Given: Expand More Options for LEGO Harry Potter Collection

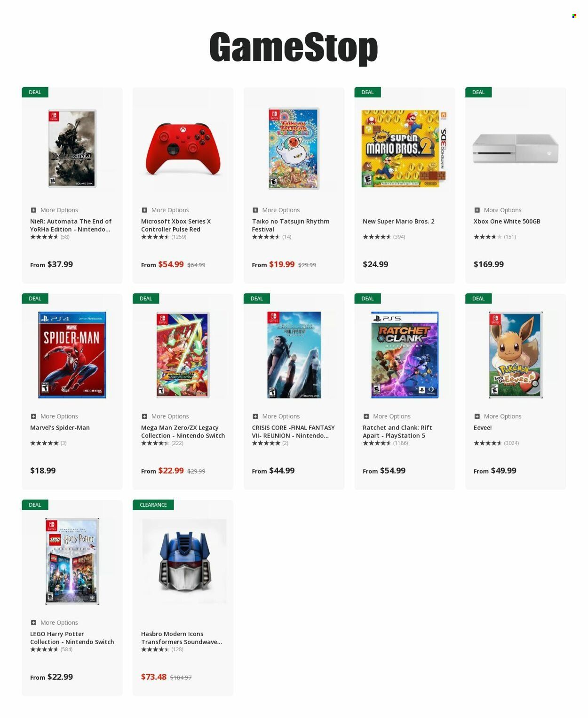Looking at the screenshot, I should pyautogui.click(x=33, y=622).
